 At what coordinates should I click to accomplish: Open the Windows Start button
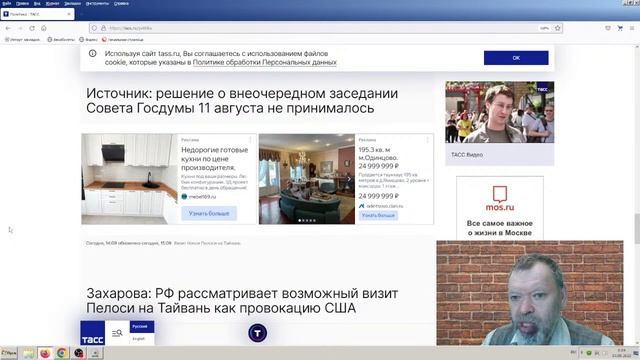click(x=9, y=353)
